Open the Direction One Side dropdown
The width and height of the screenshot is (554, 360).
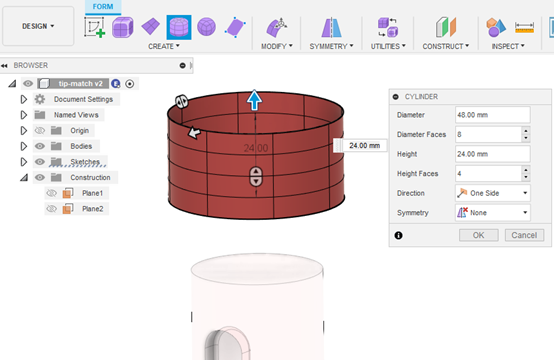[493, 193]
